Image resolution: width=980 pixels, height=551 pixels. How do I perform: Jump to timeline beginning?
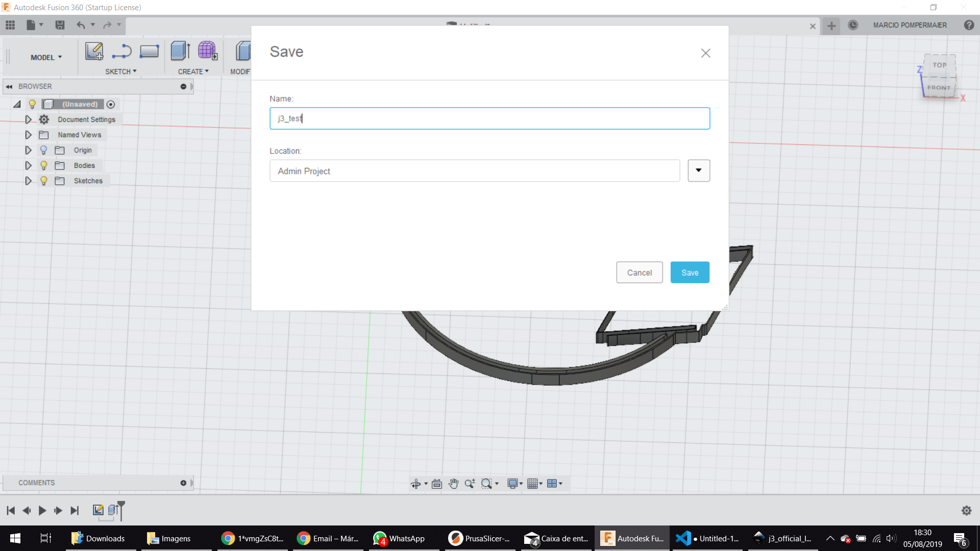click(x=11, y=510)
